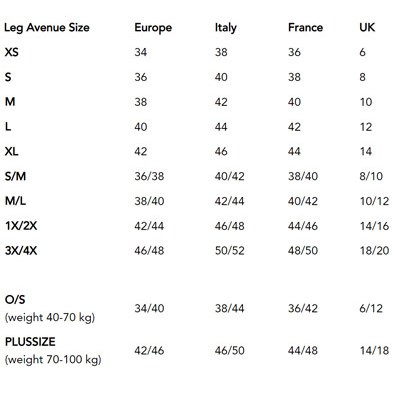
Task: Click UK value 6/12 for O/S
Action: [371, 308]
